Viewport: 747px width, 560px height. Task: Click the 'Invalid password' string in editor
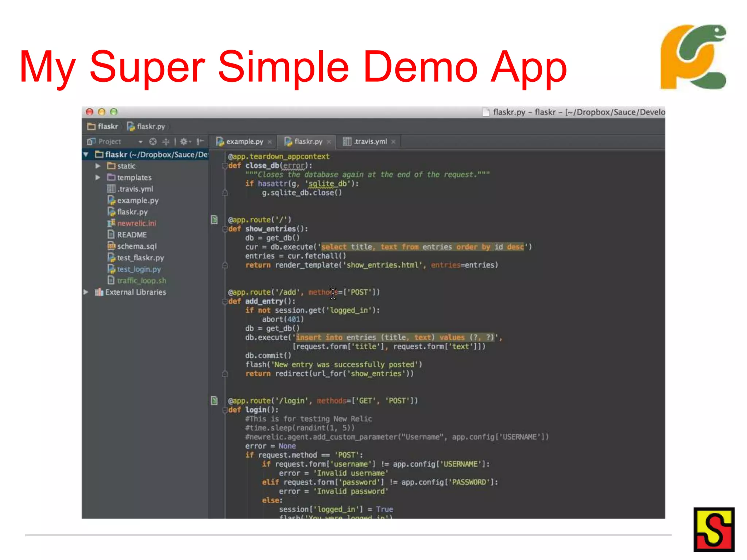click(351, 491)
